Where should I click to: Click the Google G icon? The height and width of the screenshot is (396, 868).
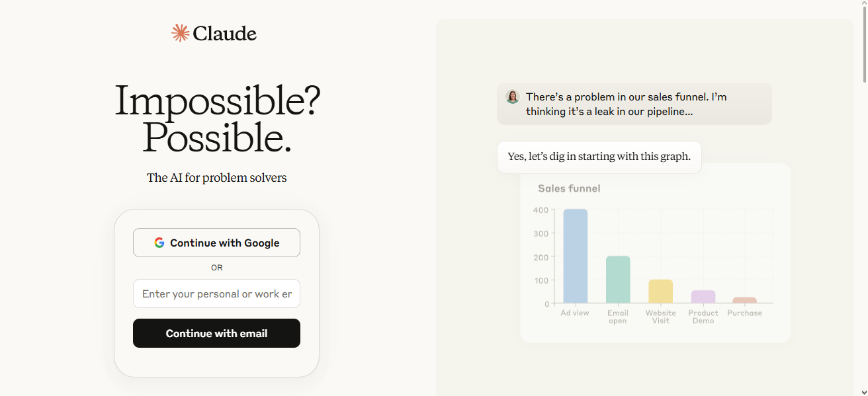pyautogui.click(x=159, y=243)
